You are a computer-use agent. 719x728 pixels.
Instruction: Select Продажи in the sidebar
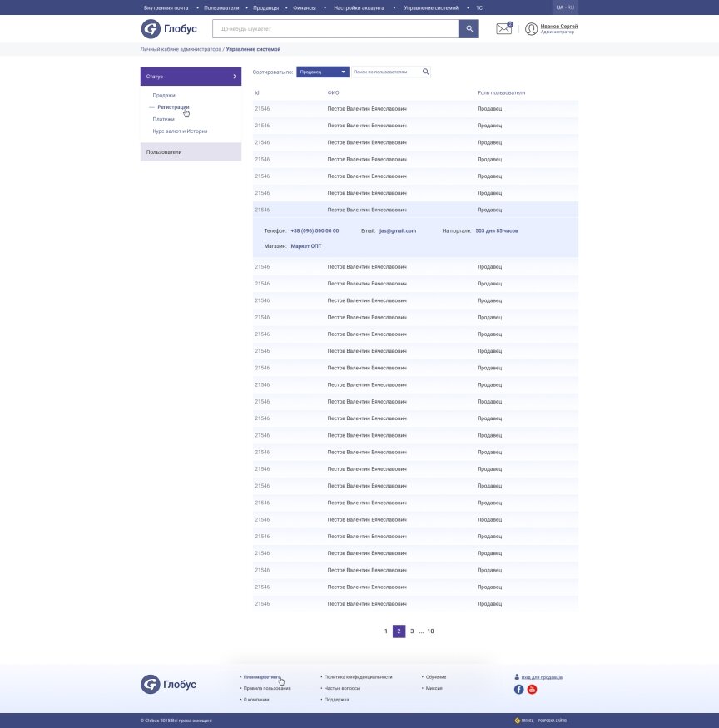[164, 95]
